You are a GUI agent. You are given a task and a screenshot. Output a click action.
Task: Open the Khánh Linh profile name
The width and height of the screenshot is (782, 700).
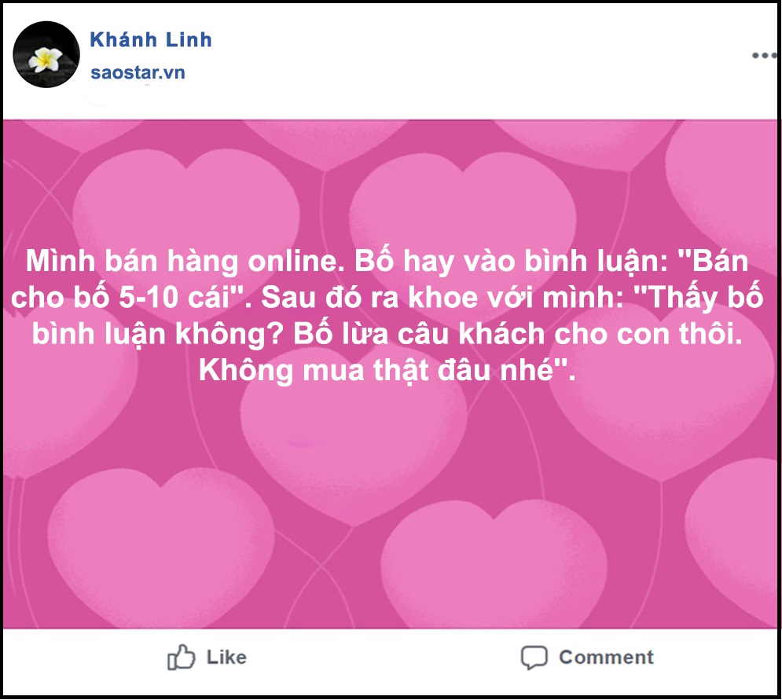[151, 40]
